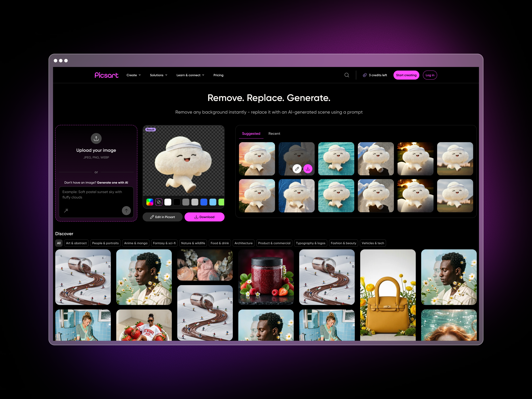Image resolution: width=532 pixels, height=399 pixels.
Task: Open the pink parrot Discover image
Action: (x=205, y=265)
